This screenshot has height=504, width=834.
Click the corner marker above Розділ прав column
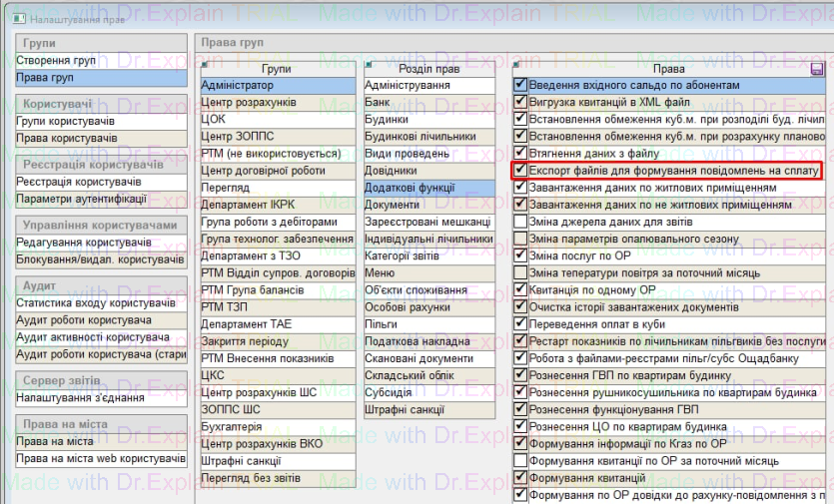pos(367,65)
